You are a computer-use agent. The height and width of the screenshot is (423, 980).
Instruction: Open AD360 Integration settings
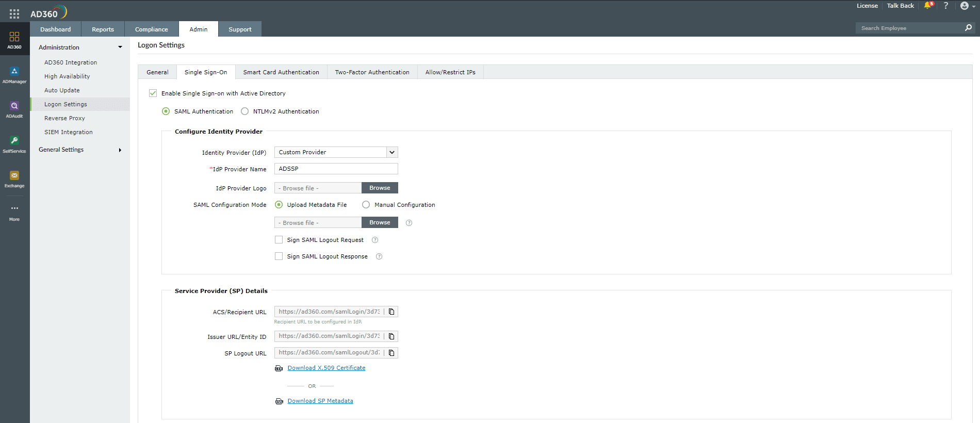click(71, 62)
